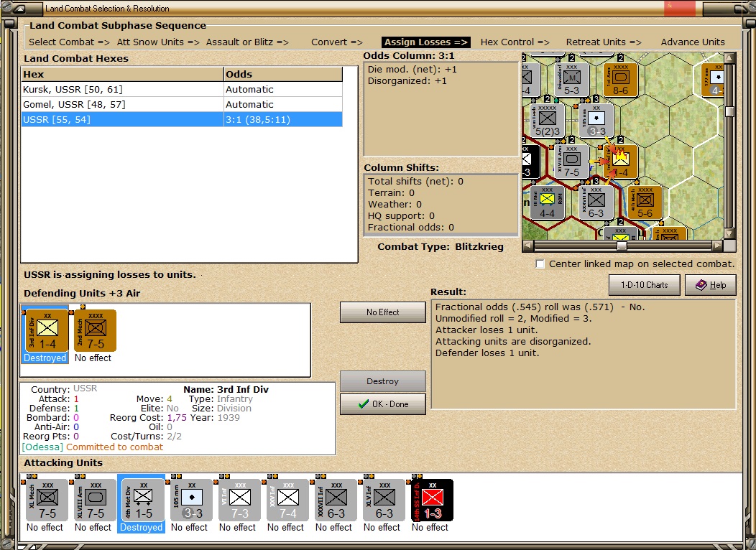Move the minimap horizontal scrollbar thumb
This screenshot has width=756, height=550.
(622, 246)
